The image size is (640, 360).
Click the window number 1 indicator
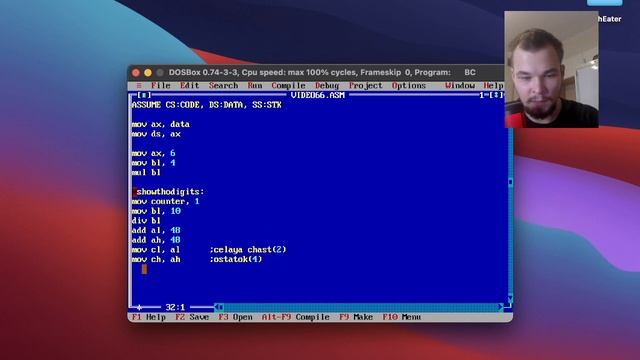pyautogui.click(x=482, y=95)
